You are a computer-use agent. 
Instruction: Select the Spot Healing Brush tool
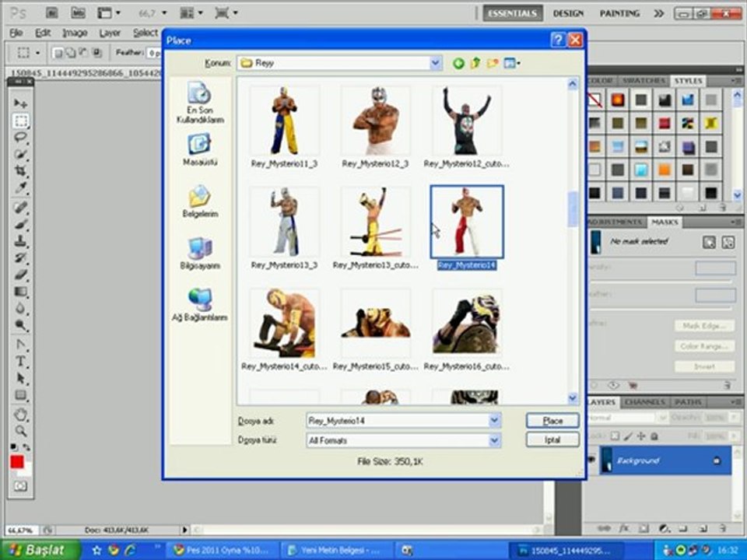point(20,208)
